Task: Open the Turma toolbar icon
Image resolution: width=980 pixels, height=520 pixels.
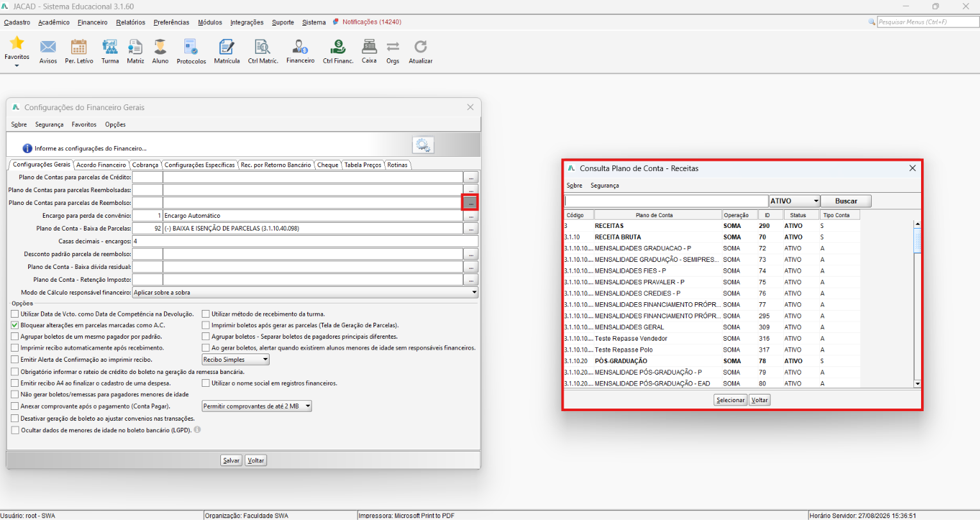Action: (110, 47)
